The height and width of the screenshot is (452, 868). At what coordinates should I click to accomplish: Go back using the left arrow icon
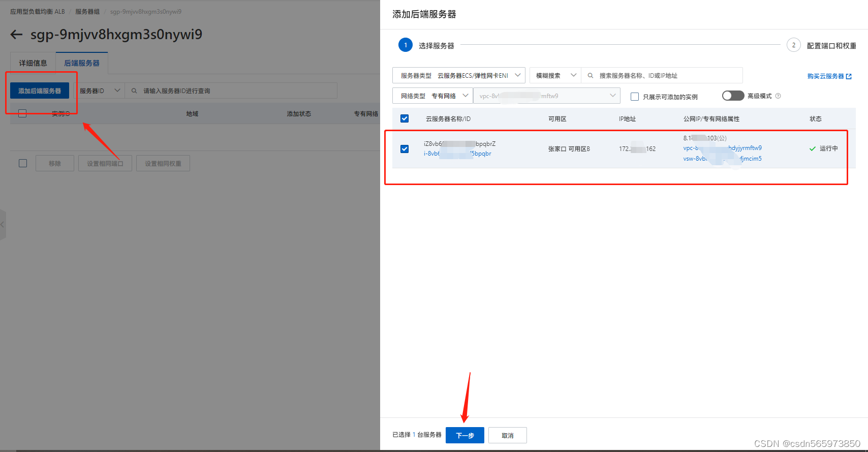tap(17, 35)
